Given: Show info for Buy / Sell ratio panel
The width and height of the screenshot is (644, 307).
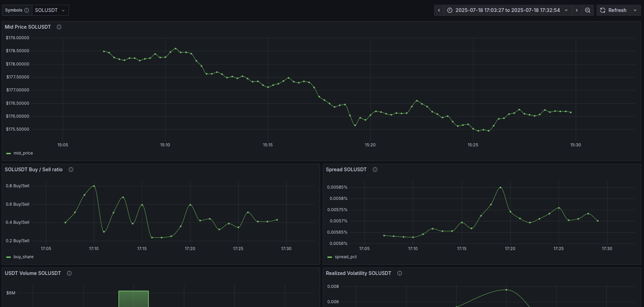Looking at the screenshot, I should click(x=71, y=170).
